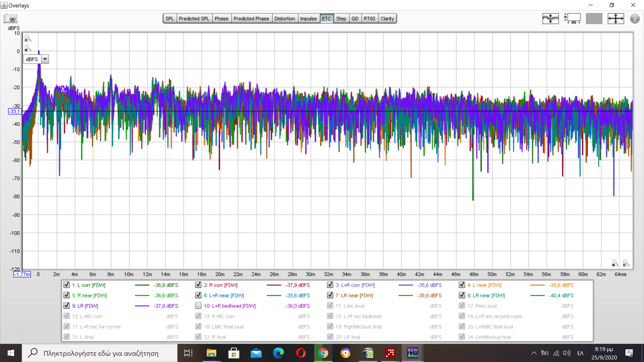Open notification center icon

tap(629, 353)
